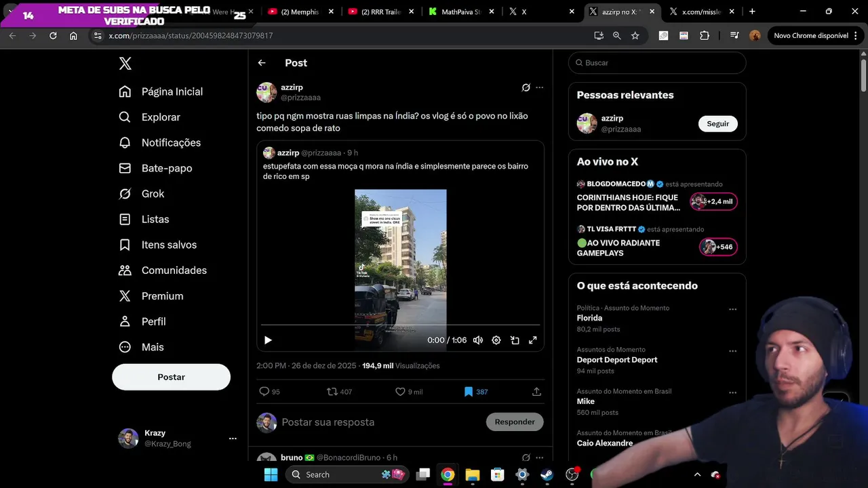Image resolution: width=868 pixels, height=488 pixels.
Task: Open the Mike trending topic
Action: click(586, 401)
